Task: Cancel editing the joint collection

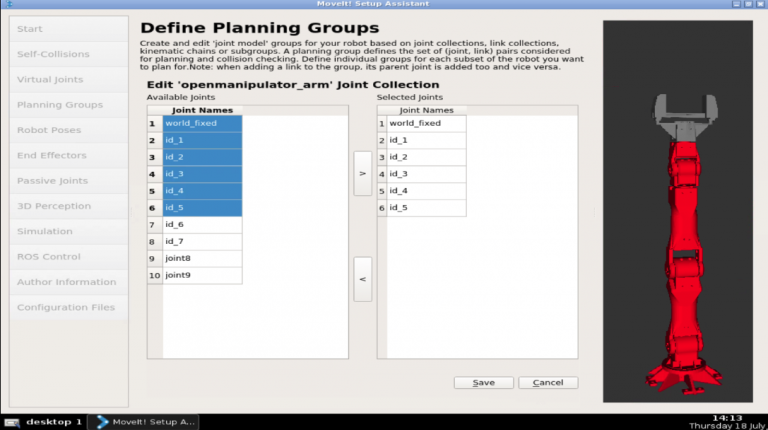Action: [548, 382]
